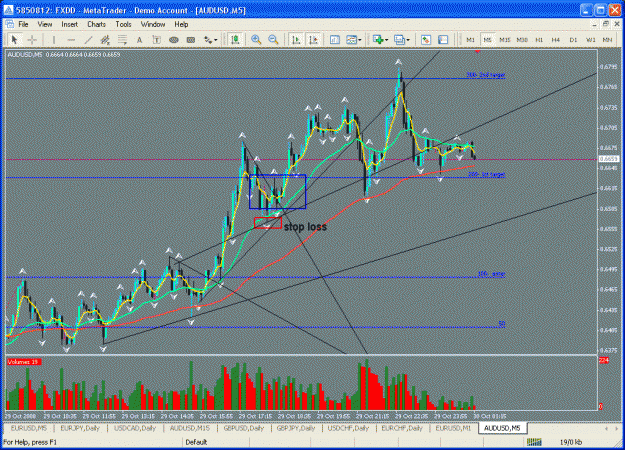
Task: Toggle chart shift
Action: tap(313, 39)
